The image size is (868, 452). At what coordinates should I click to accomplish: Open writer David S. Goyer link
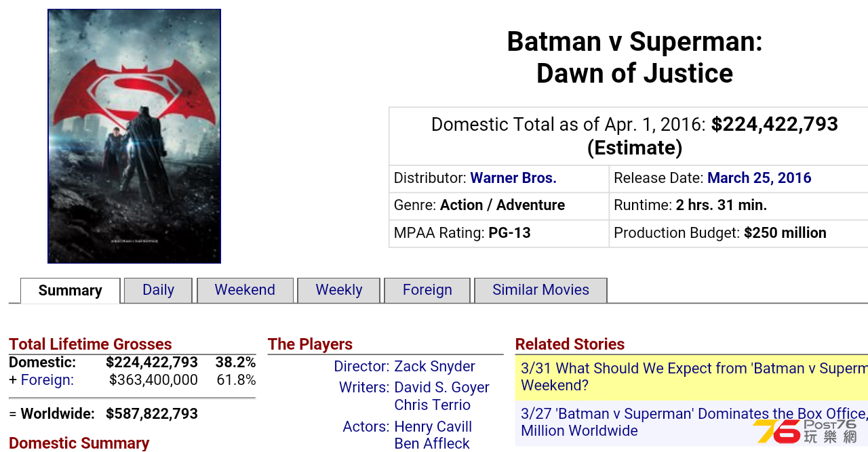coord(442,388)
